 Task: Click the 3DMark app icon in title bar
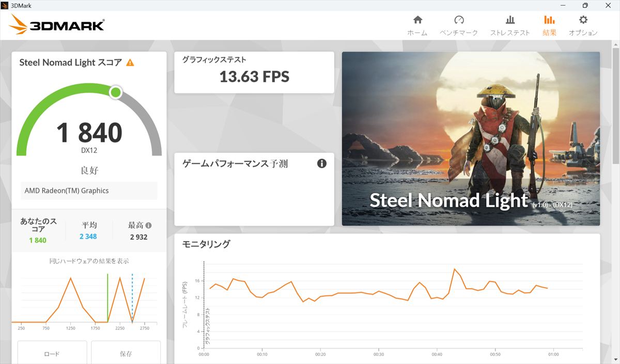(x=5, y=5)
